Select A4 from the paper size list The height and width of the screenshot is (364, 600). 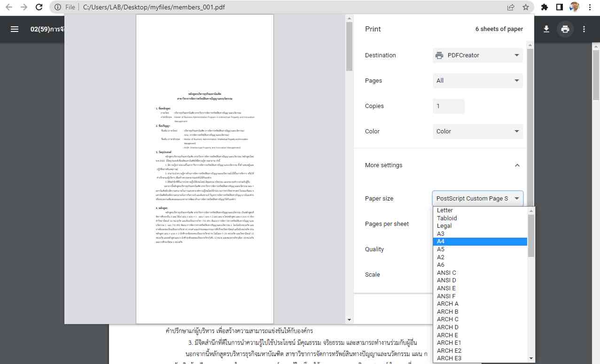pyautogui.click(x=479, y=241)
